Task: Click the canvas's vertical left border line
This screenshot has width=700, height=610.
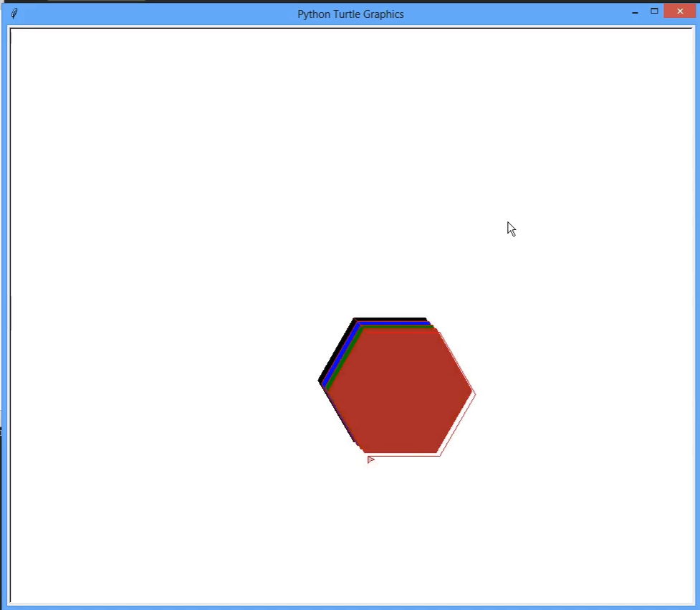Action: click(10, 315)
